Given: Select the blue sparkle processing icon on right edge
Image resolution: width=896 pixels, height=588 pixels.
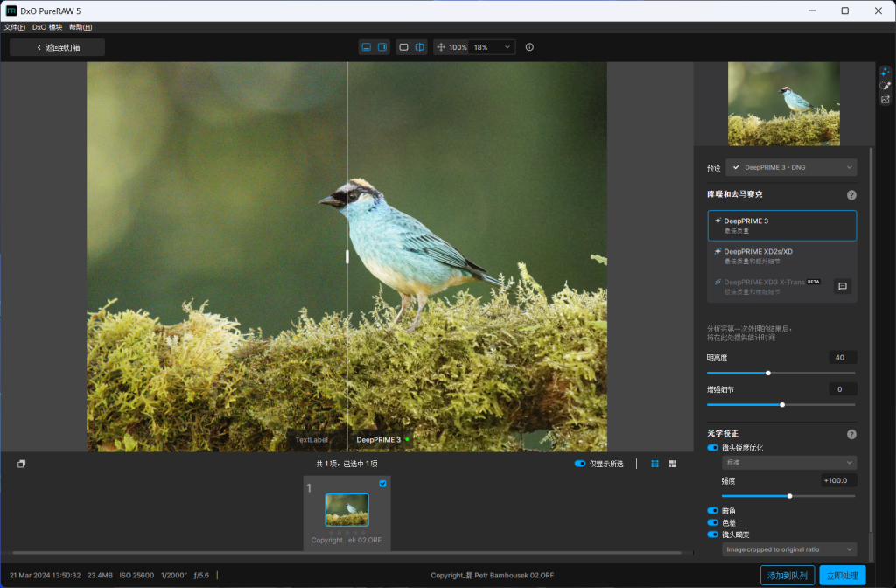Looking at the screenshot, I should point(885,71).
